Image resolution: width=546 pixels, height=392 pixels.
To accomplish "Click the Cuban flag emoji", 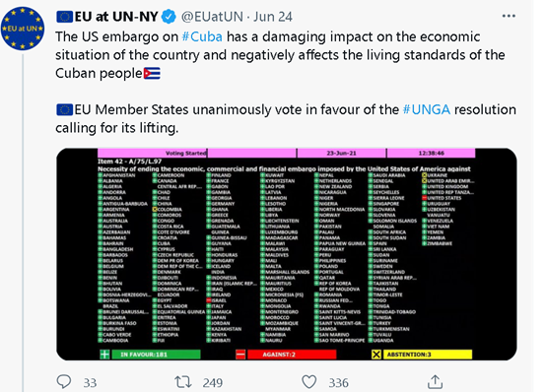I will click(x=152, y=74).
